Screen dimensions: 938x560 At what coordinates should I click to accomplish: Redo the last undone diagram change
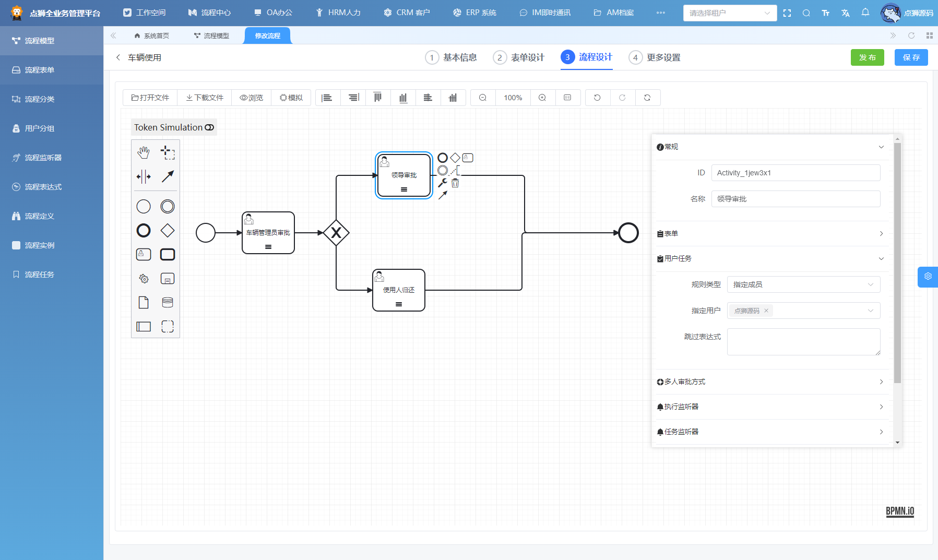click(x=622, y=98)
